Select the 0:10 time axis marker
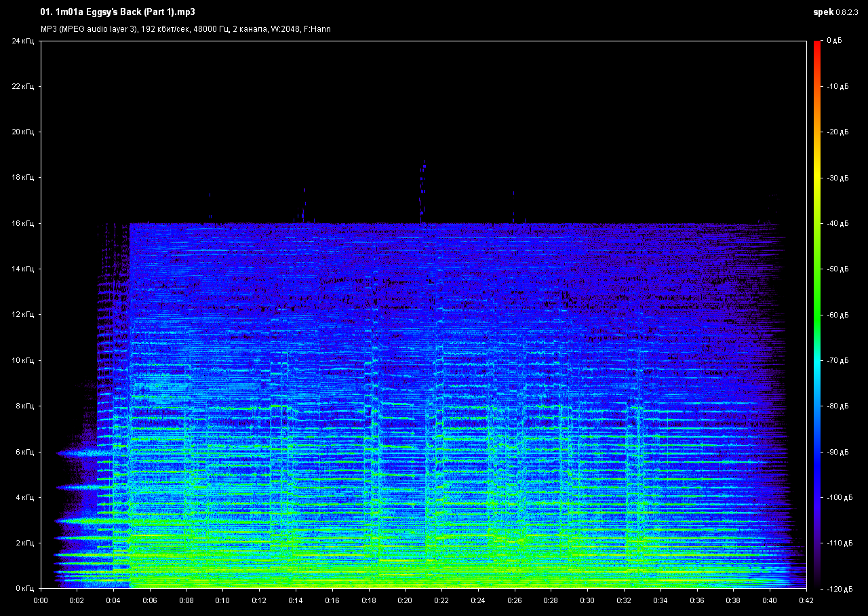Image resolution: width=868 pixels, height=616 pixels. [x=223, y=600]
